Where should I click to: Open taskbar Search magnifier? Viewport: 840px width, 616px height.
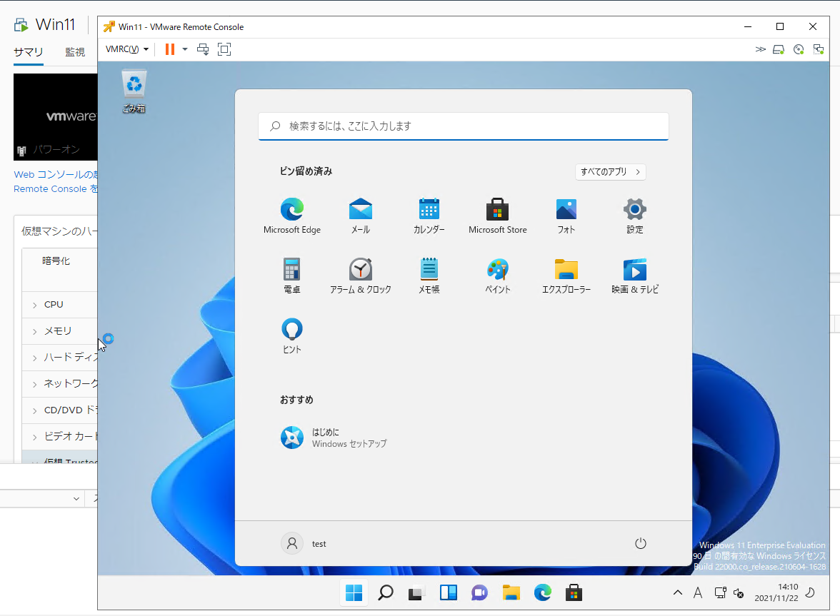click(386, 593)
